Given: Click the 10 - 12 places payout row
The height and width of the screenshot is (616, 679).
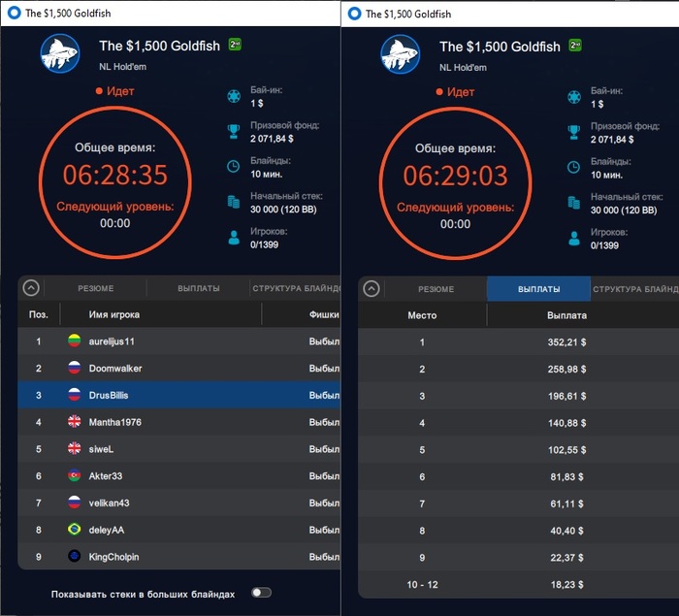Looking at the screenshot, I should (518, 584).
